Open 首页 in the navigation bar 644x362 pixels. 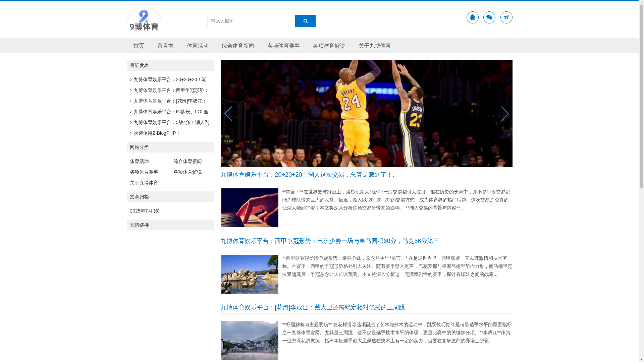139,46
